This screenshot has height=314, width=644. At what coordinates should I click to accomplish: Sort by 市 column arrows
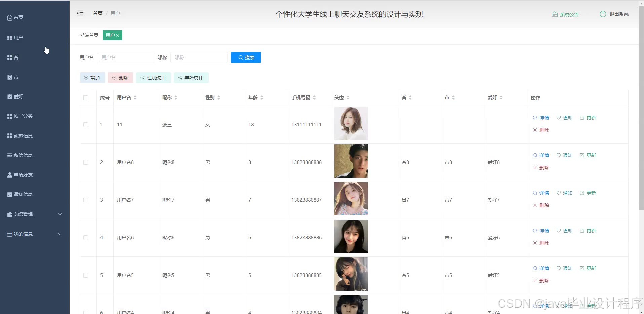pyautogui.click(x=453, y=97)
